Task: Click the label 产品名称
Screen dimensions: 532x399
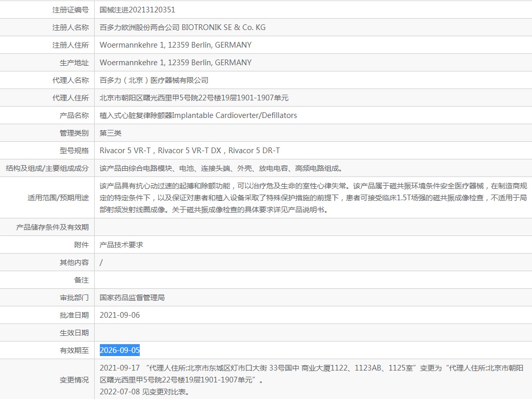Action: [75, 115]
